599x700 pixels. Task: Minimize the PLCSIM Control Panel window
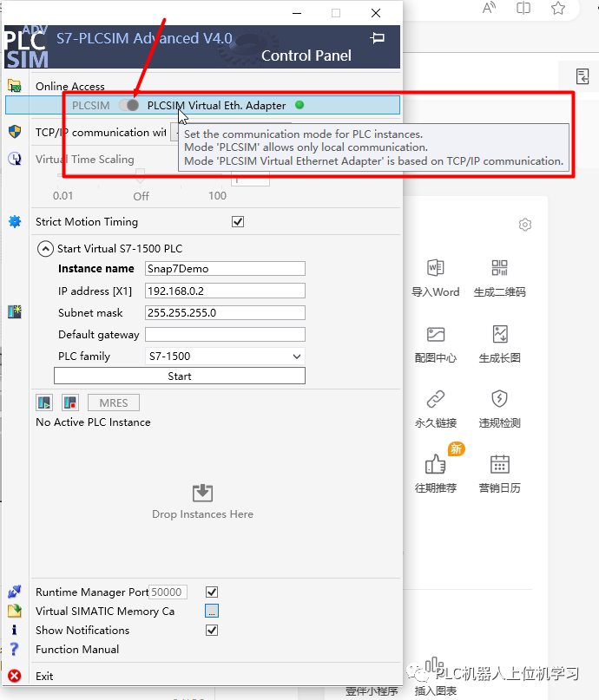297,13
